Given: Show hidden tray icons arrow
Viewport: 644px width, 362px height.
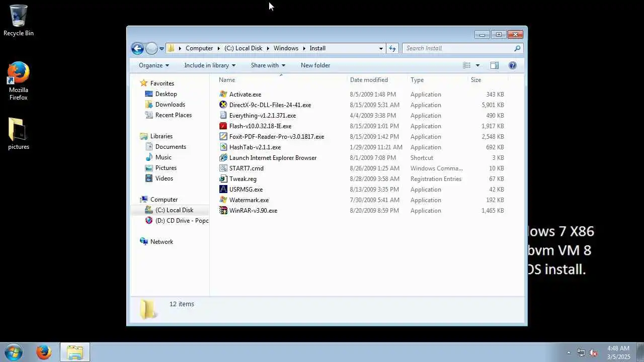Looking at the screenshot, I should (569, 352).
